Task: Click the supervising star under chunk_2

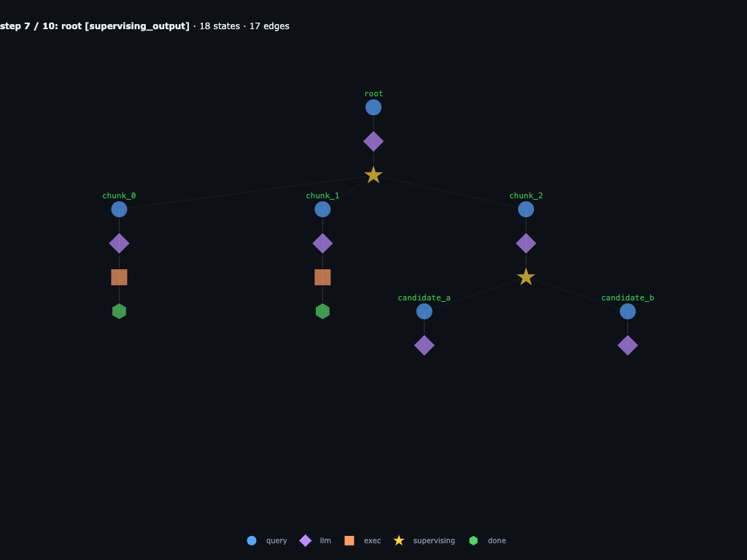Action: 526,277
